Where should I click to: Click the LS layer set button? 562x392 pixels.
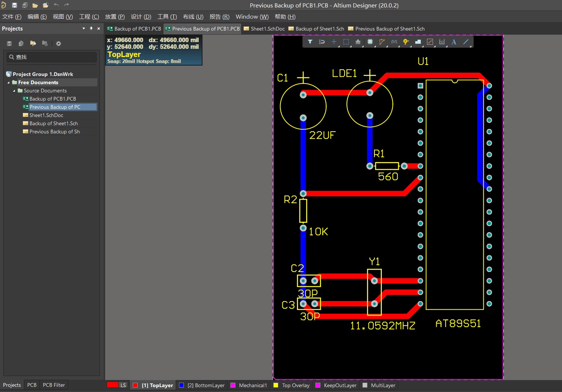123,385
